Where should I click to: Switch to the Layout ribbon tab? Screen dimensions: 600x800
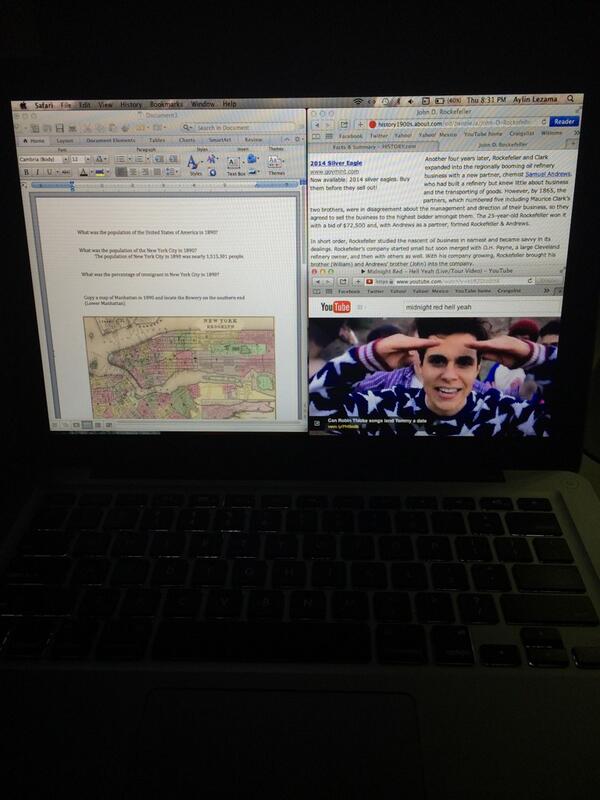[65, 140]
